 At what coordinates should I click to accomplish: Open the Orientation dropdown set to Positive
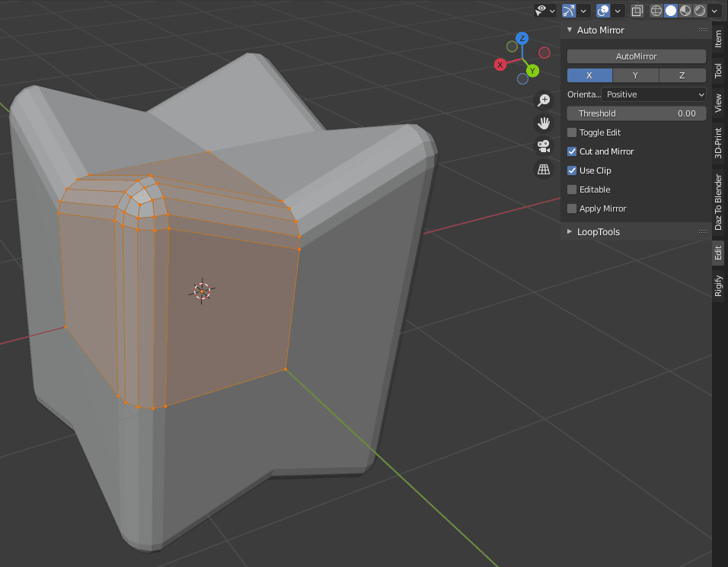[x=653, y=94]
